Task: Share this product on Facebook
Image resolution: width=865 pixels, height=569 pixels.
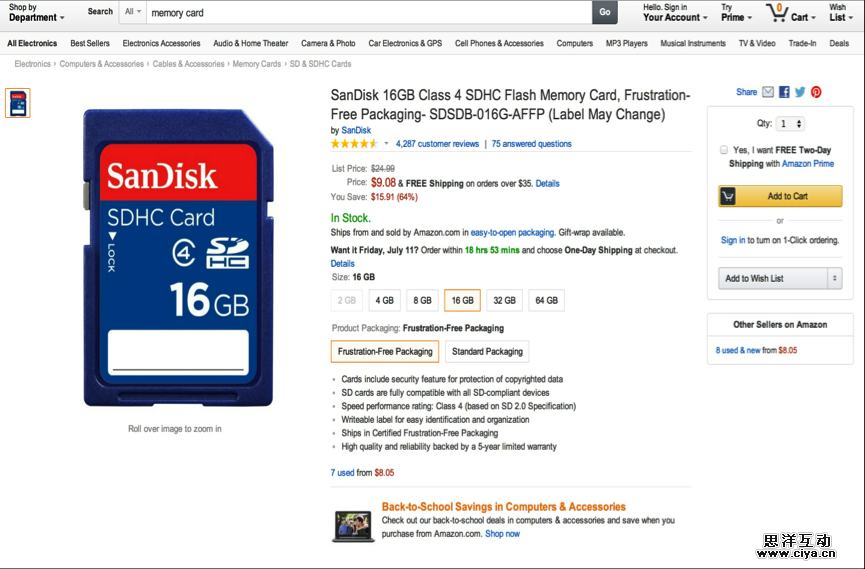Action: (784, 92)
